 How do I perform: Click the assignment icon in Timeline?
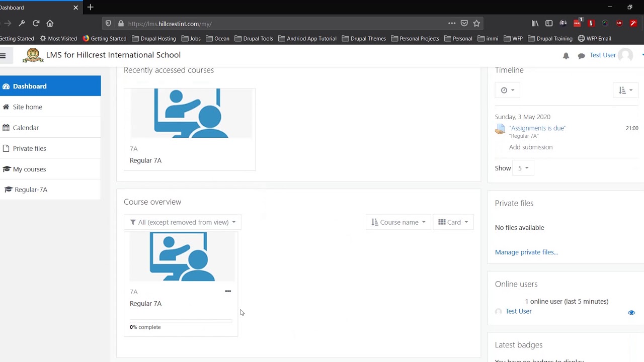500,130
